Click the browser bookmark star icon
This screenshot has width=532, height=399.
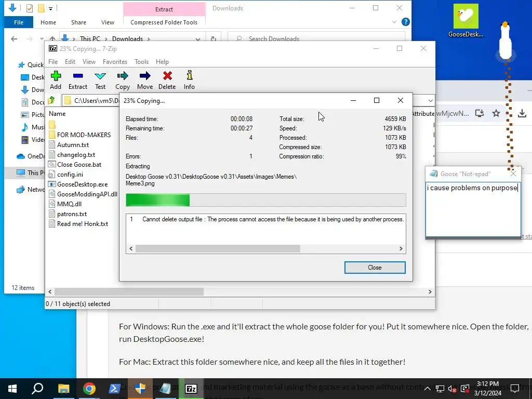(496, 113)
